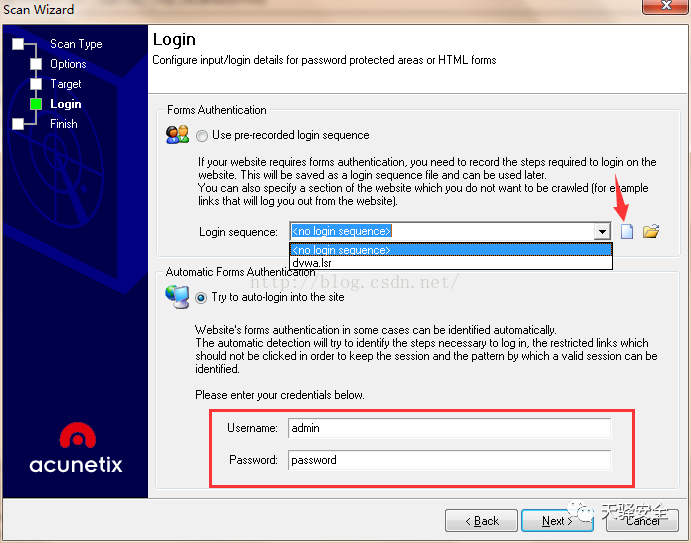
Task: Open login sequence file with folder icon
Action: tap(651, 231)
